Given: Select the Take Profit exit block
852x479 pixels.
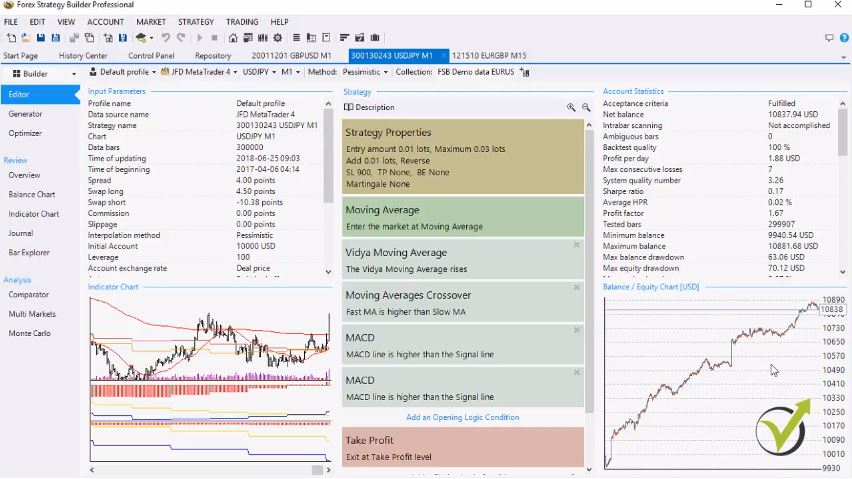Looking at the screenshot, I should click(x=463, y=447).
